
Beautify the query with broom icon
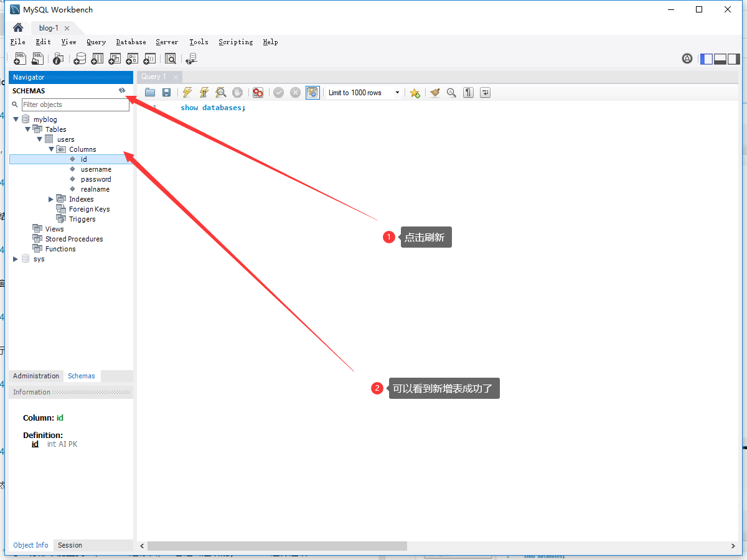[435, 93]
